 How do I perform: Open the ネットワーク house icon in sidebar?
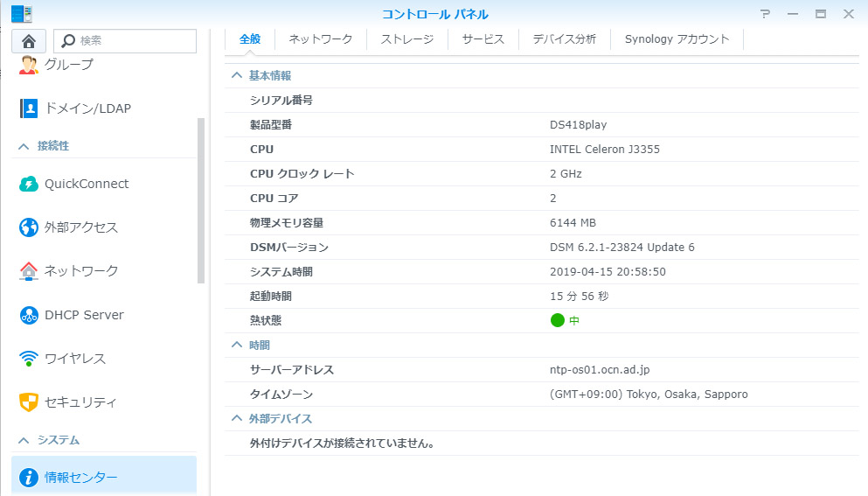coord(28,271)
